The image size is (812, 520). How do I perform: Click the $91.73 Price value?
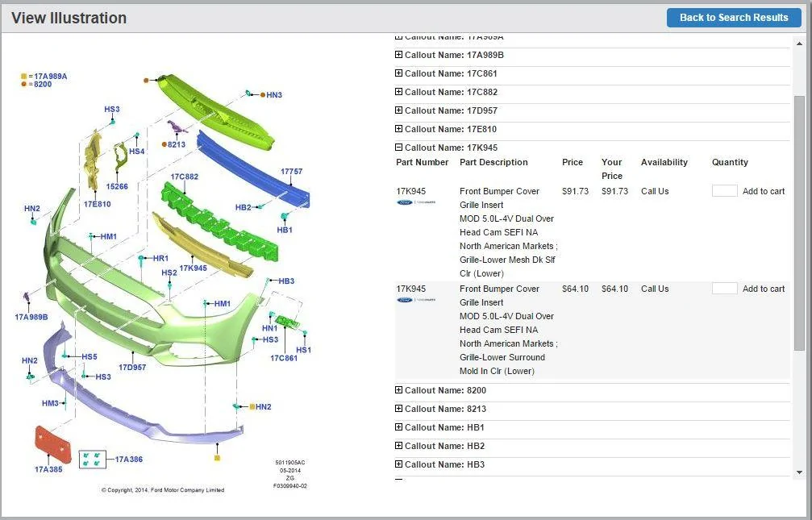[x=576, y=191]
